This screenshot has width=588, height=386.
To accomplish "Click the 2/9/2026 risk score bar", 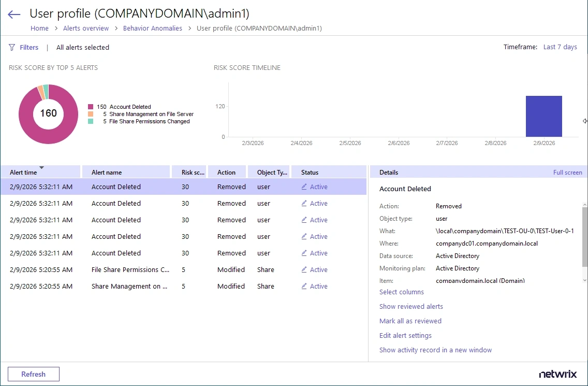I will [x=543, y=116].
